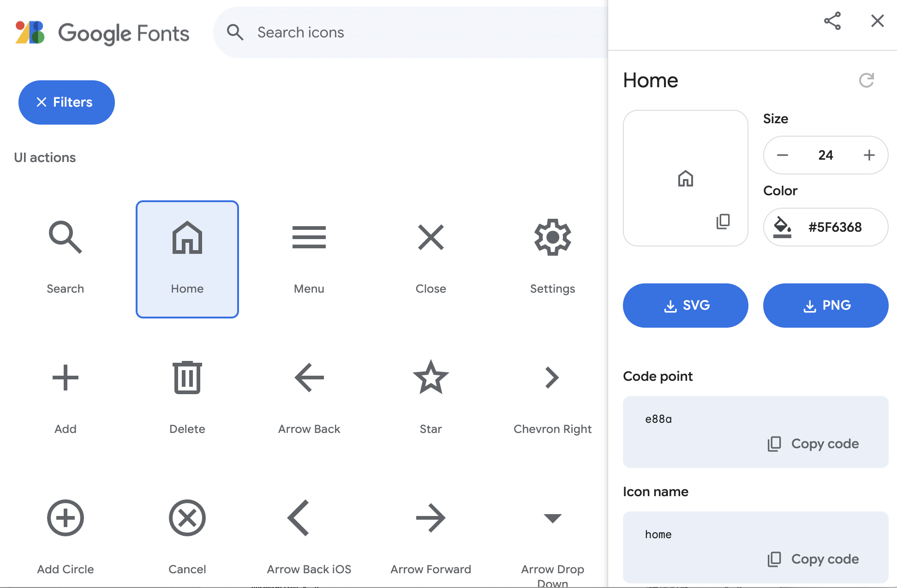The image size is (897, 588).
Task: Decrease icon size with minus button
Action: (x=783, y=155)
